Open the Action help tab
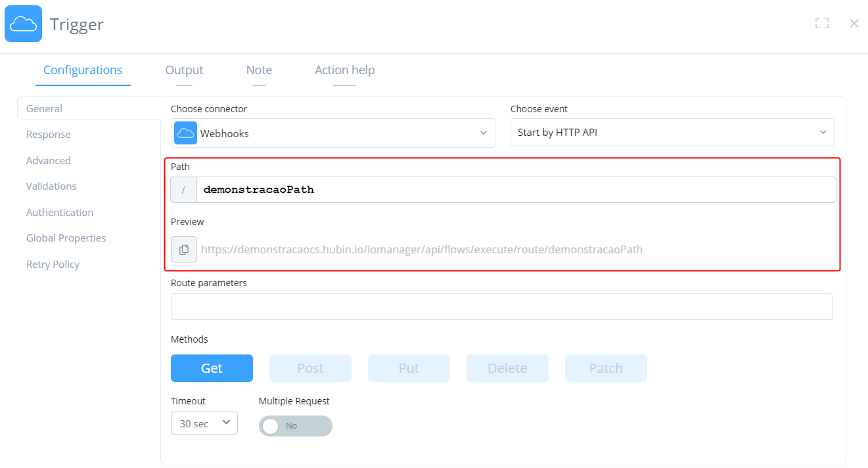The width and height of the screenshot is (868, 468). click(x=344, y=70)
